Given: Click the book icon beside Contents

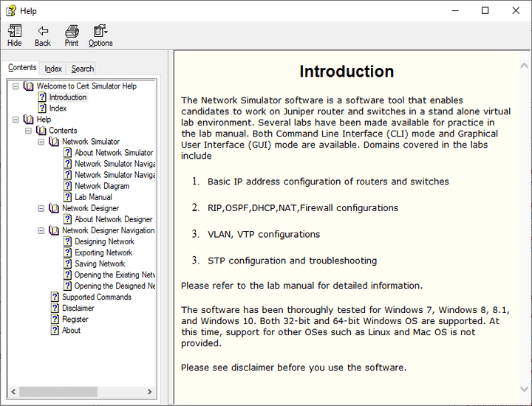Looking at the screenshot, I should [x=41, y=131].
